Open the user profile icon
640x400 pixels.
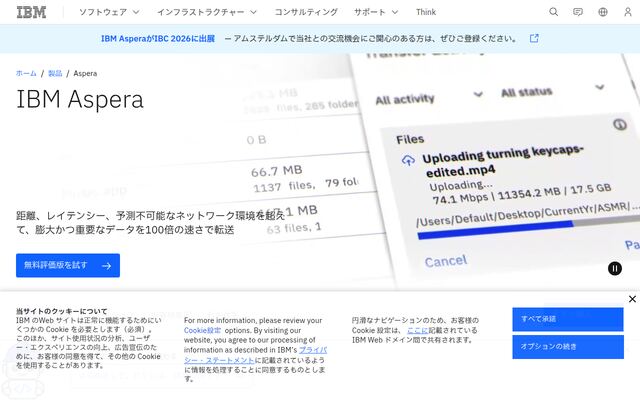point(628,12)
